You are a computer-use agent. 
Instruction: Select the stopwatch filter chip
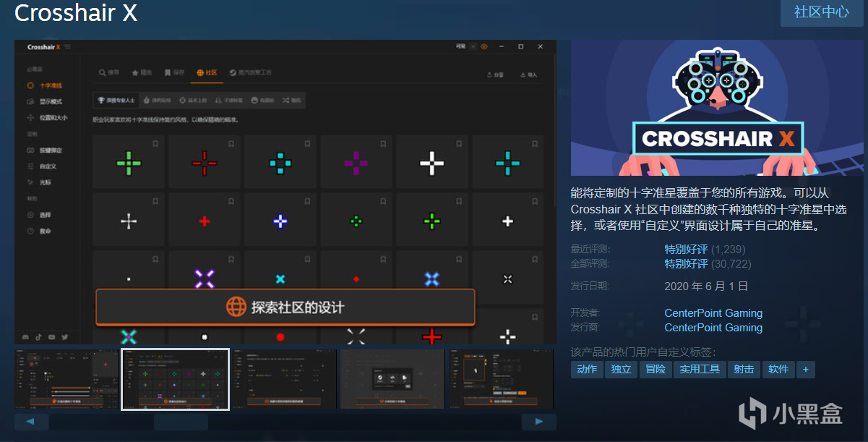coord(157,100)
